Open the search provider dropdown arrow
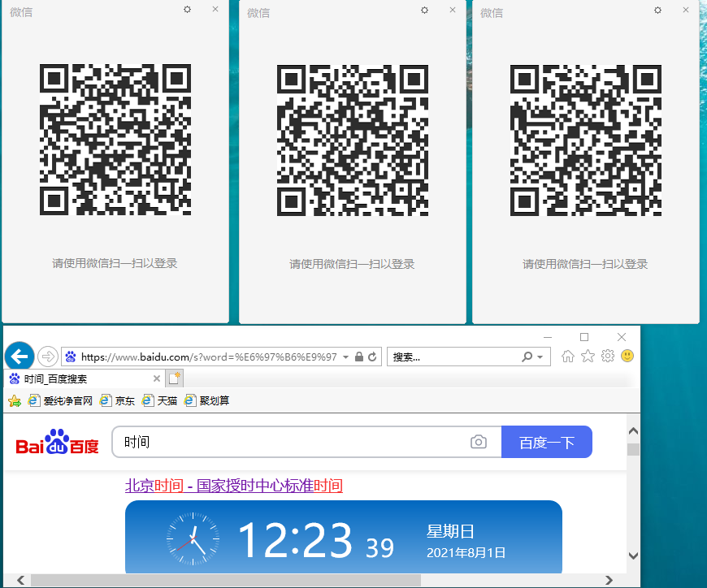This screenshot has width=707, height=588. click(540, 357)
